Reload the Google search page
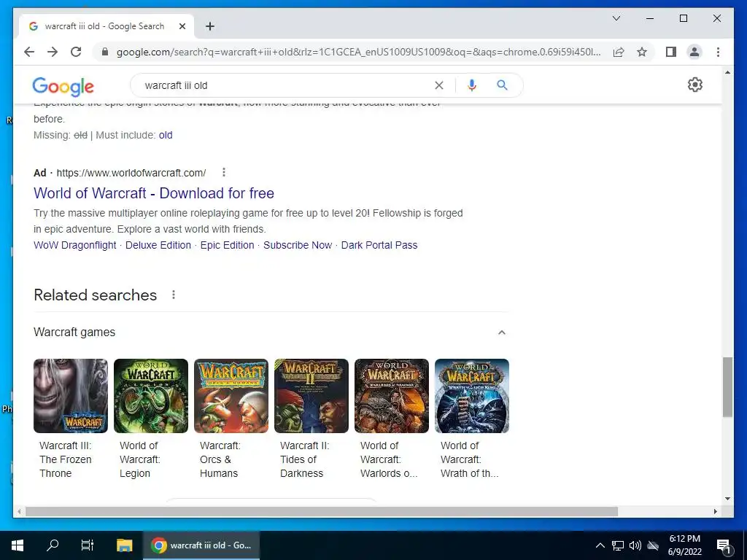Viewport: 747px width, 560px height. click(x=76, y=52)
